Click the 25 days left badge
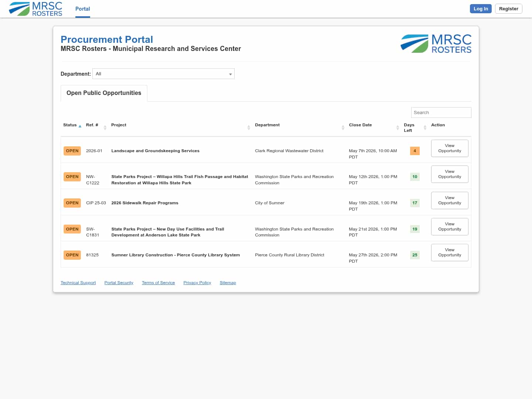Viewport: 532px width, 399px height. [415, 255]
